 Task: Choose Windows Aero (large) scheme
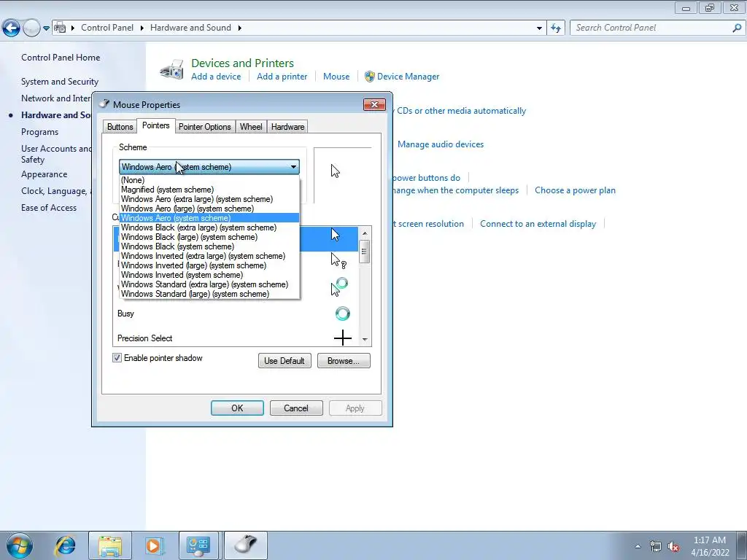[x=209, y=209]
